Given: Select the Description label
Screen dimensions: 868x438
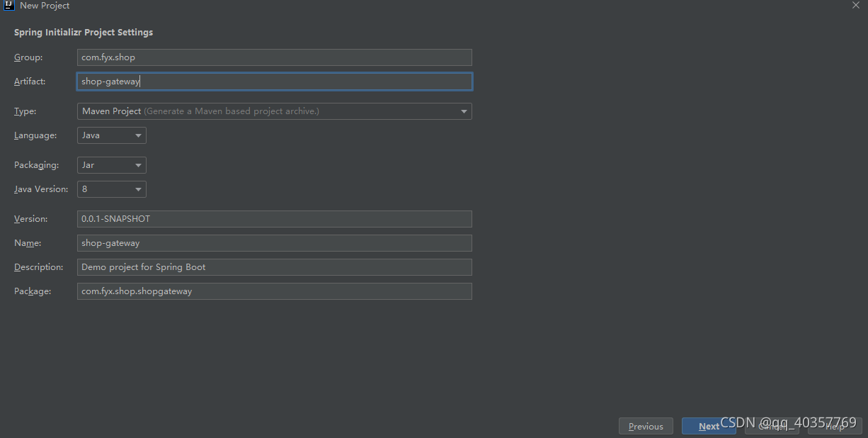Looking at the screenshot, I should click(39, 267).
